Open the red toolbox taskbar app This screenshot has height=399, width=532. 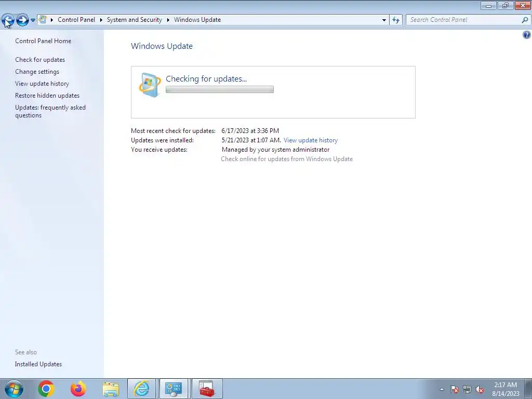click(x=207, y=389)
